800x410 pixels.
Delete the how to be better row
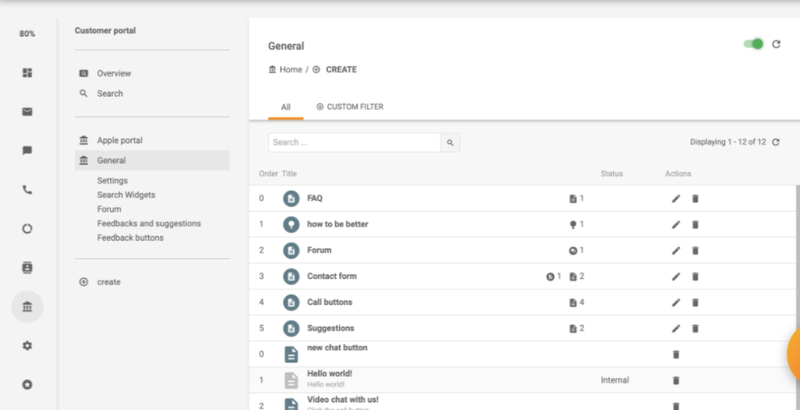point(695,224)
